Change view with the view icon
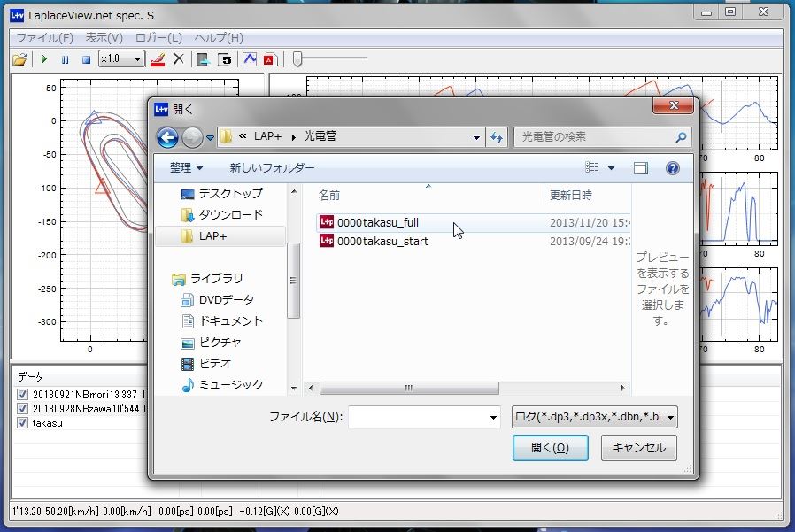The height and width of the screenshot is (532, 795). pyautogui.click(x=591, y=167)
